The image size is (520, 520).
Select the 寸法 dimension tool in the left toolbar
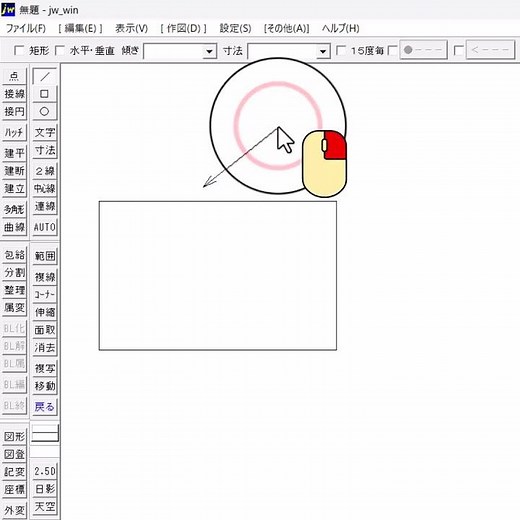tap(45, 150)
